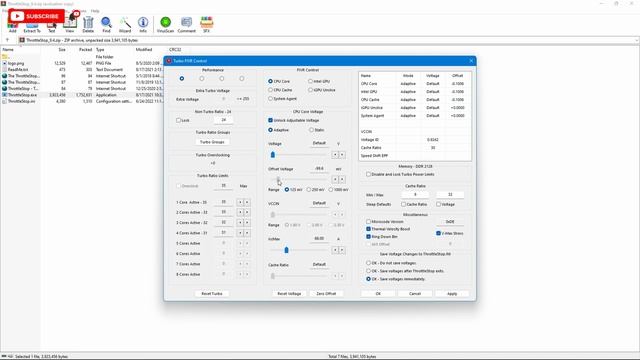This screenshot has height=360, width=640.
Task: Sort file list by CRC32 column
Action: coord(175,49)
